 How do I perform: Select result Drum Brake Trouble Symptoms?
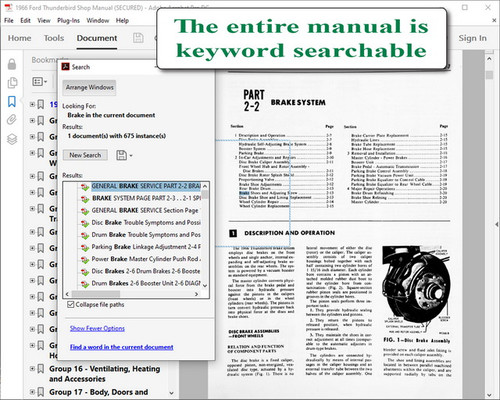tap(146, 235)
